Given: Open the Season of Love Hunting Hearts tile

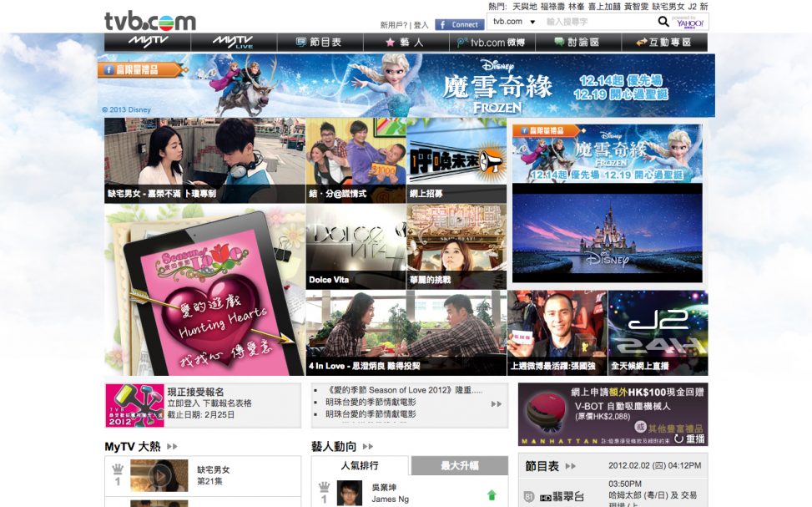Looking at the screenshot, I should [x=204, y=290].
